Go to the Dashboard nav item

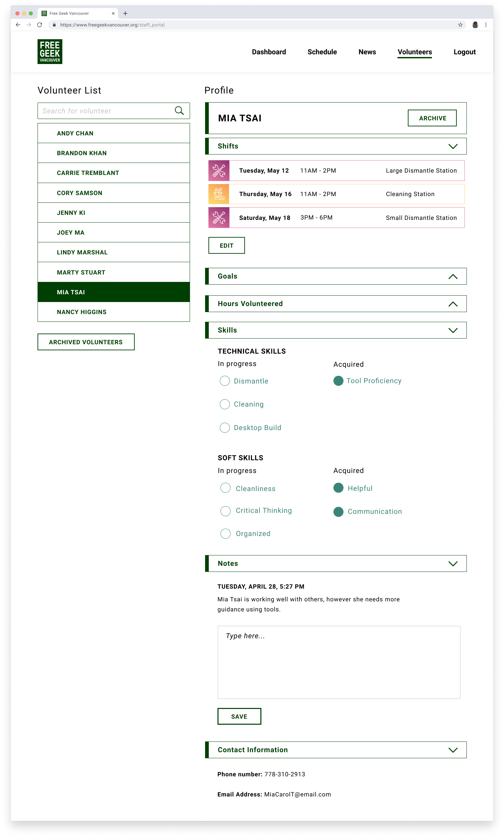point(269,52)
